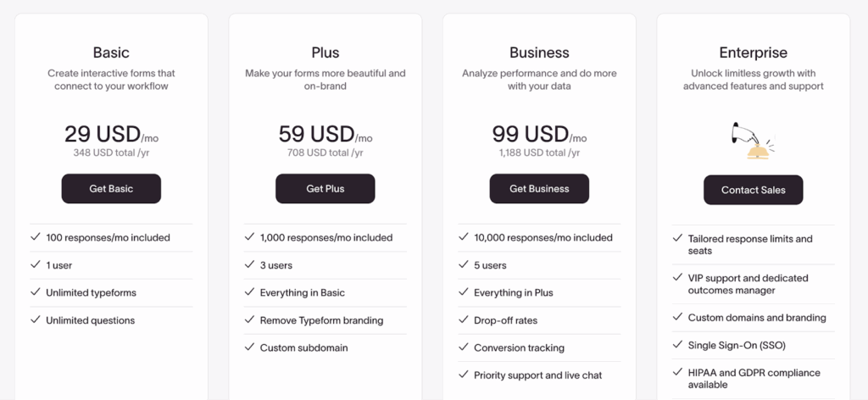Open Contact Sales for Enterprise
Image resolution: width=868 pixels, height=400 pixels.
(x=754, y=190)
